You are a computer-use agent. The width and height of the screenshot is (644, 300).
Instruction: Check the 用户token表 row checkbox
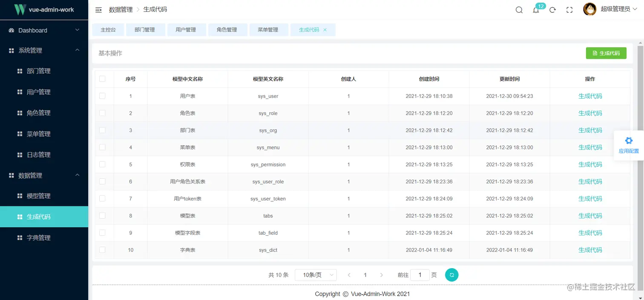point(102,198)
